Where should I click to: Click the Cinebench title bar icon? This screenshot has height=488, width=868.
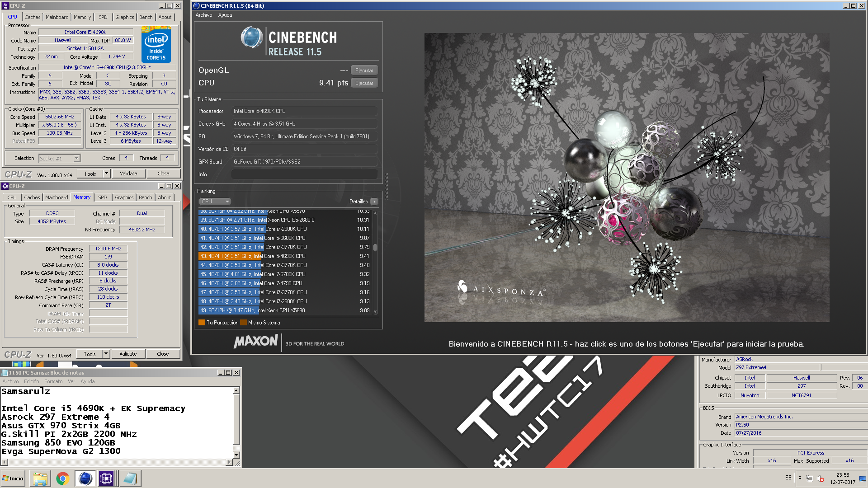196,6
